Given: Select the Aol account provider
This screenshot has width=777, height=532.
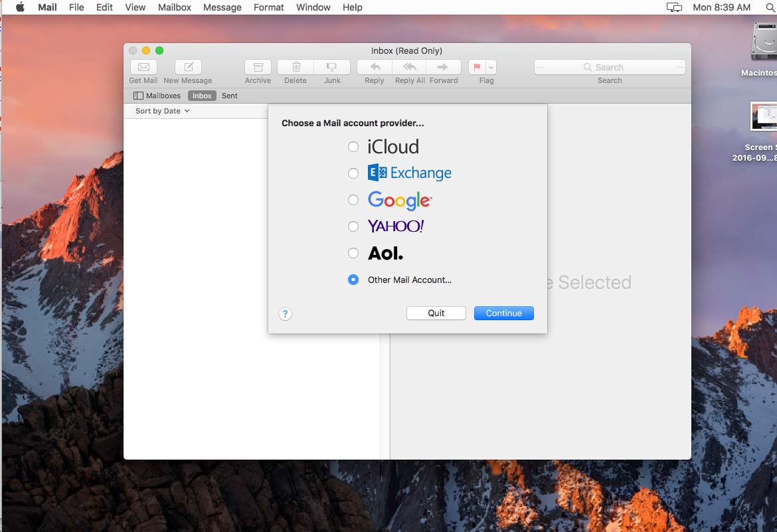Looking at the screenshot, I should 353,253.
